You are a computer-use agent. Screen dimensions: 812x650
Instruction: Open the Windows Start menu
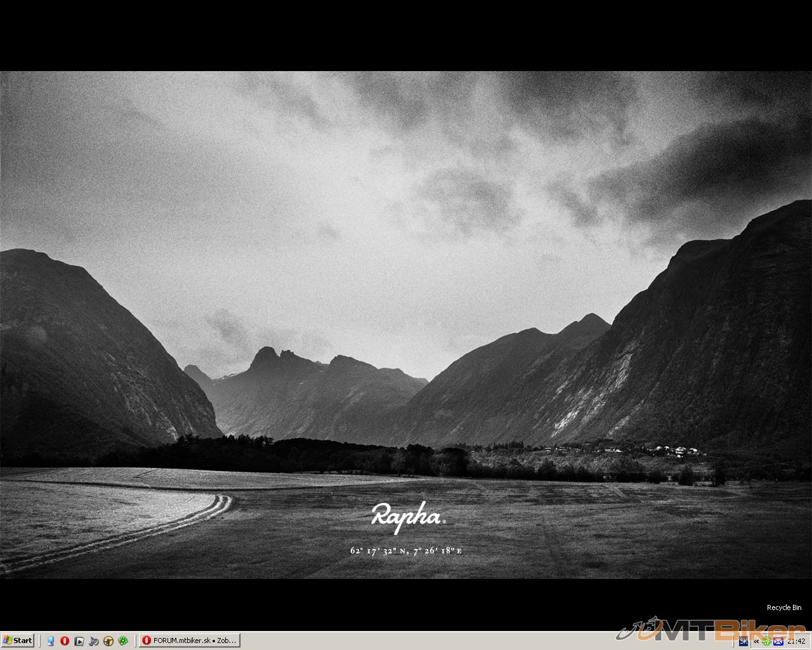[x=17, y=640]
